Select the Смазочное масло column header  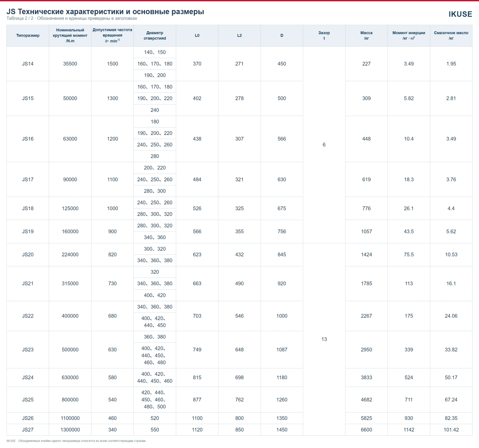(451, 35)
